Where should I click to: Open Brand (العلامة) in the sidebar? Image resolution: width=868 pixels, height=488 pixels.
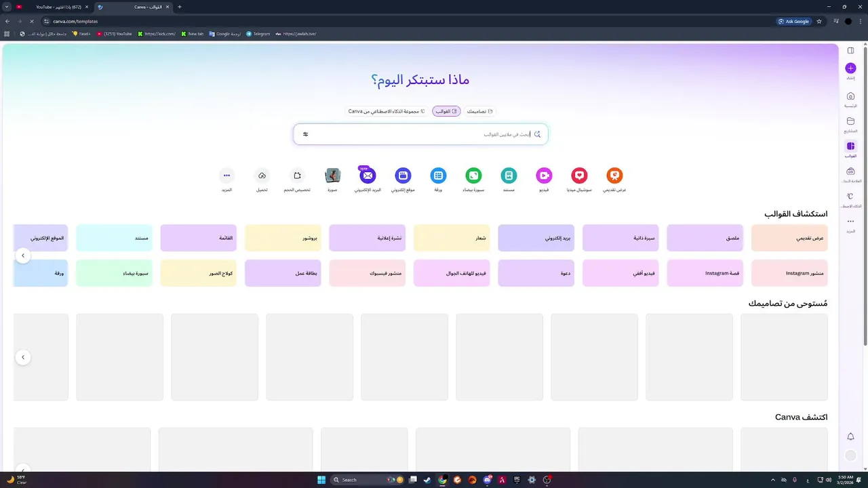click(850, 175)
